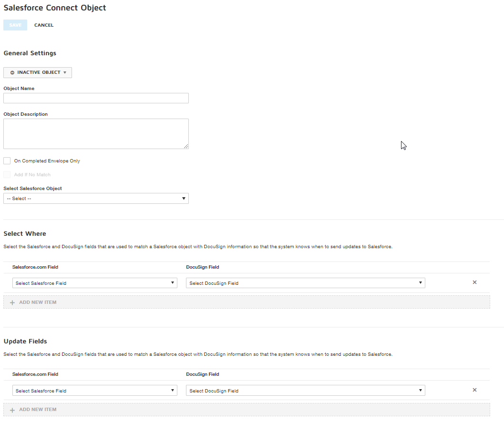Click the plus icon beside ADD NEW ITEM under Select Where

coord(11,302)
